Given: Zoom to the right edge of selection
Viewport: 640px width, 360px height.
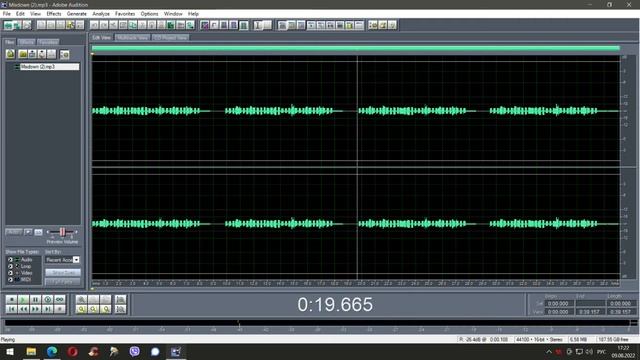Looking at the screenshot, I should tap(106, 309).
